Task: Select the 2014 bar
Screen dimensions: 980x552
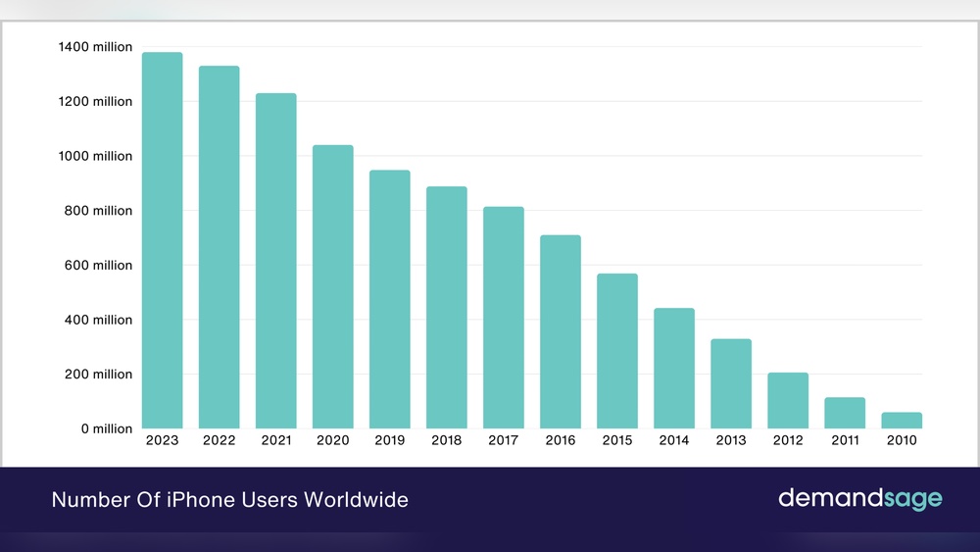Action: click(674, 369)
